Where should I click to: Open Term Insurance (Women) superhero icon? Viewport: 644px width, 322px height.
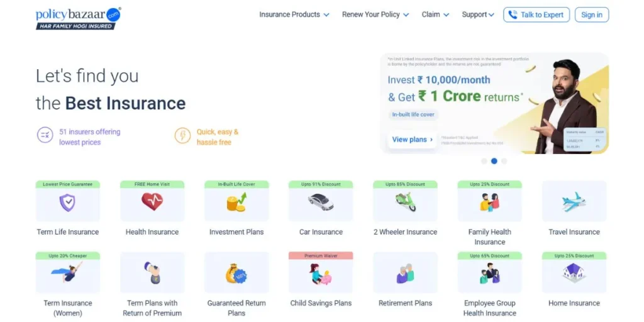pos(67,272)
